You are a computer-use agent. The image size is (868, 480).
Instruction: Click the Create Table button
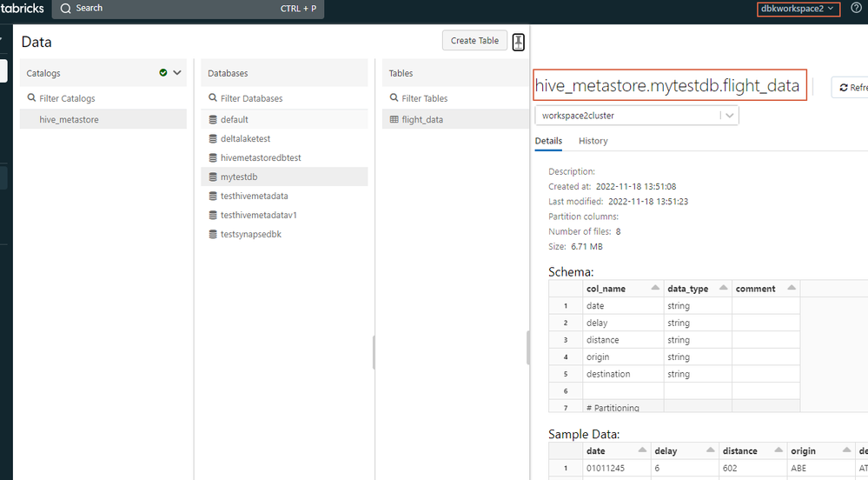point(474,41)
